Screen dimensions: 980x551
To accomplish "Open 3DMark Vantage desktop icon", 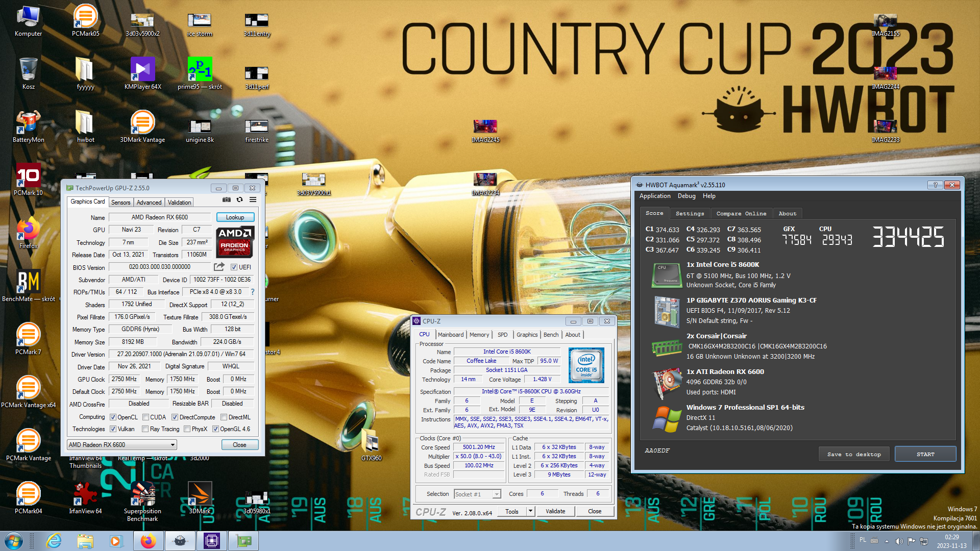I will tap(142, 127).
